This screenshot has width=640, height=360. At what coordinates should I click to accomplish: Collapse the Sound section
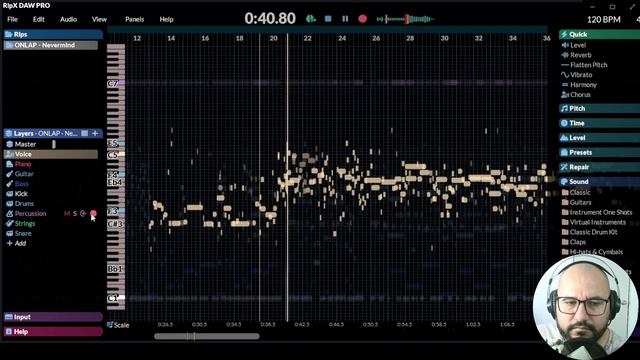(599, 182)
